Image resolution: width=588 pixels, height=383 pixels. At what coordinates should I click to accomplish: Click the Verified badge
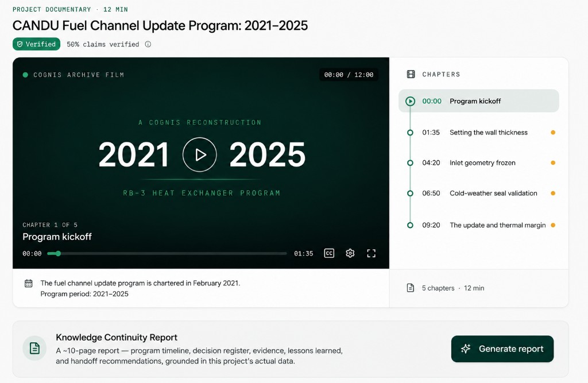(x=36, y=44)
